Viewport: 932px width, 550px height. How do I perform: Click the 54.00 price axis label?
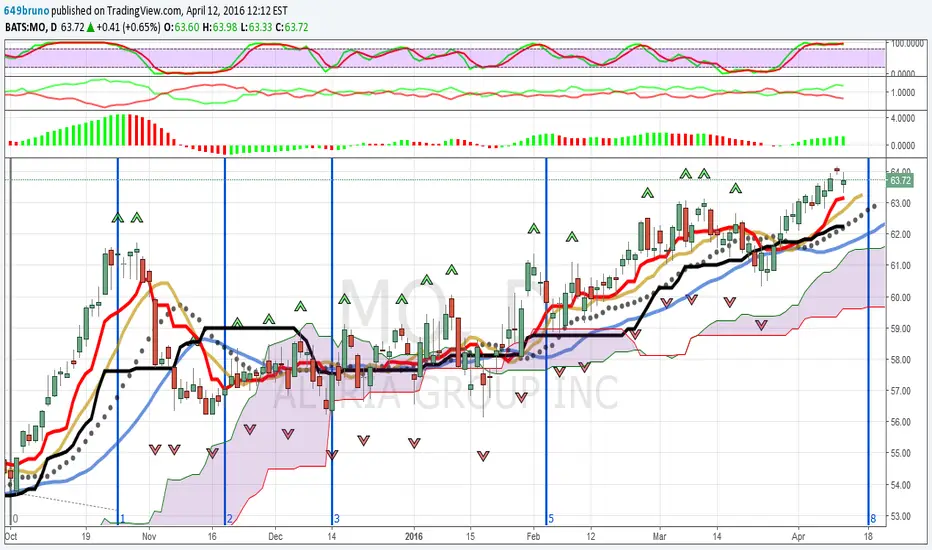[900, 485]
